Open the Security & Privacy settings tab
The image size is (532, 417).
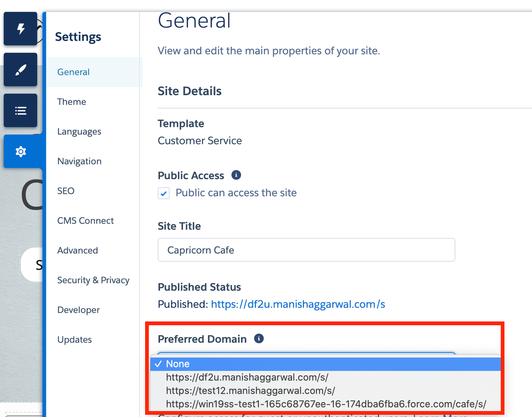click(x=93, y=280)
